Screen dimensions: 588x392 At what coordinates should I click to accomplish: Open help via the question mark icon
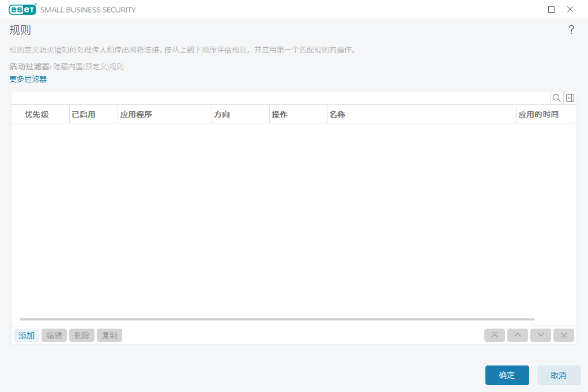coord(571,29)
